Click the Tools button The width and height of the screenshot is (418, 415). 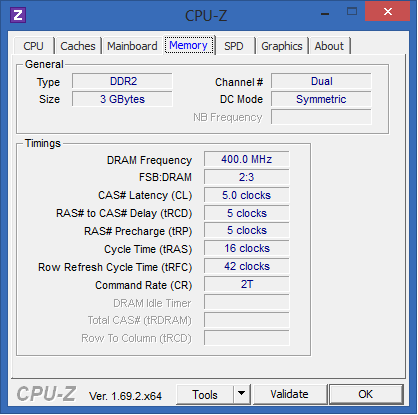(205, 395)
